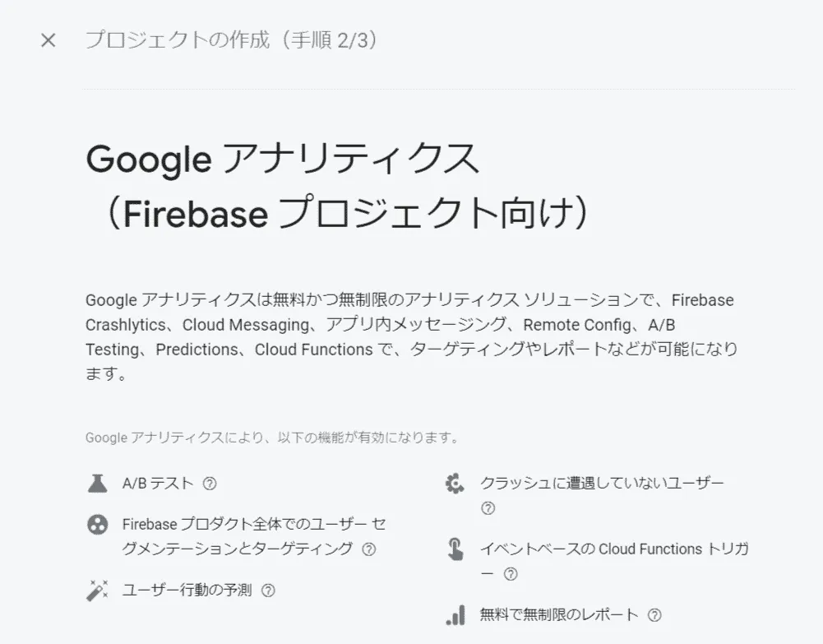Screen dimensions: 823x644
Task: Click the イベントベースの Cloud Functions トリガー label
Action: [613, 549]
